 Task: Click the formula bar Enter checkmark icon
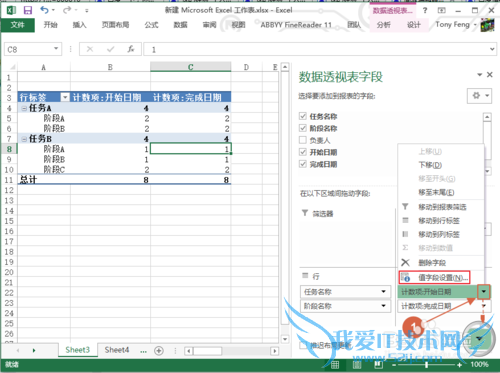tap(110, 49)
